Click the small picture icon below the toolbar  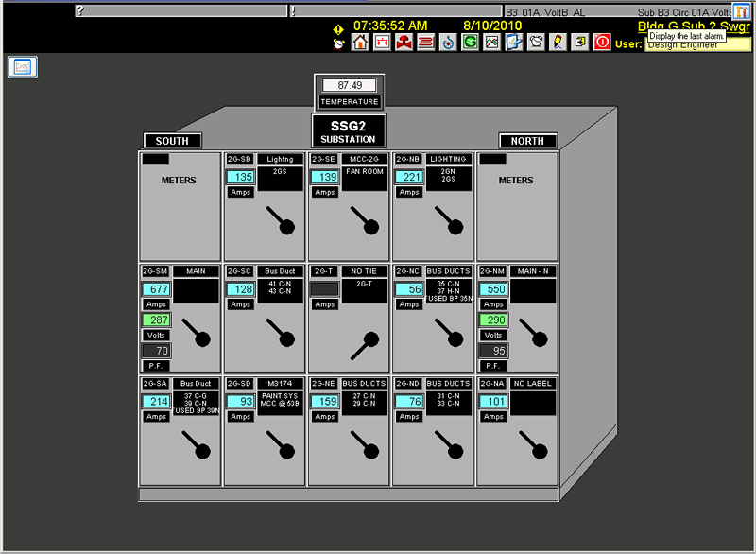23,67
